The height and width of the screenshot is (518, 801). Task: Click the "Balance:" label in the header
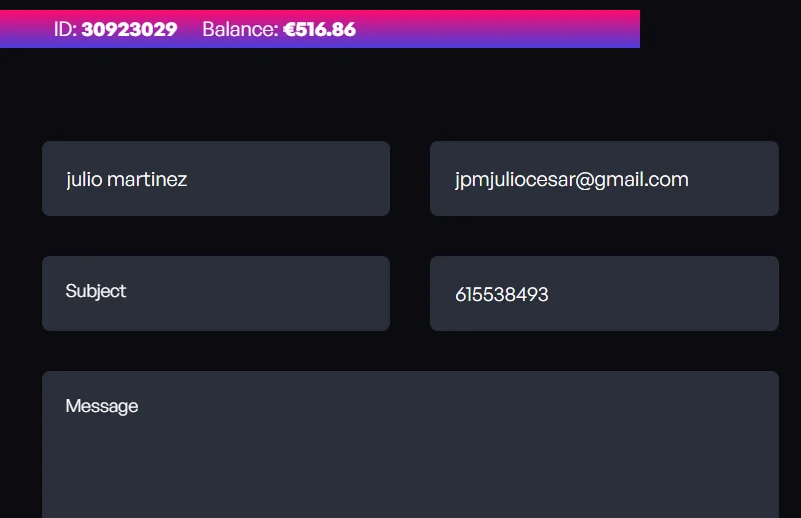coord(240,29)
